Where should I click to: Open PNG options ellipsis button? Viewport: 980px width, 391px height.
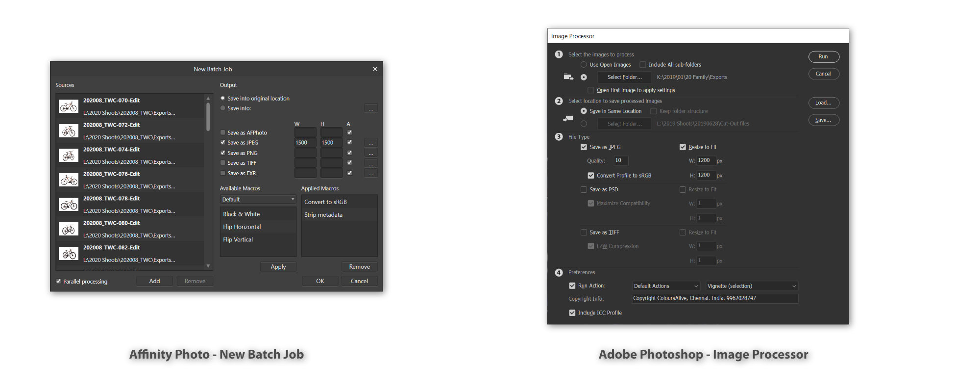(x=371, y=153)
